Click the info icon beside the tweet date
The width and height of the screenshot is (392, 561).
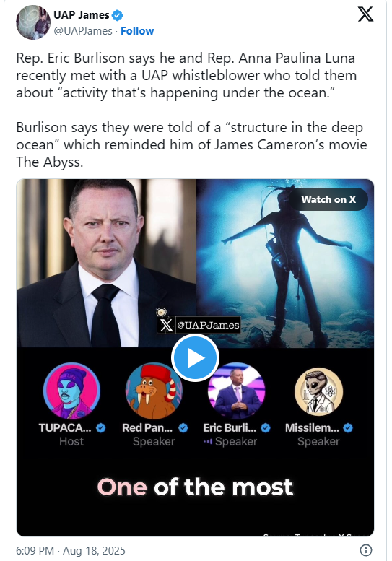click(365, 550)
